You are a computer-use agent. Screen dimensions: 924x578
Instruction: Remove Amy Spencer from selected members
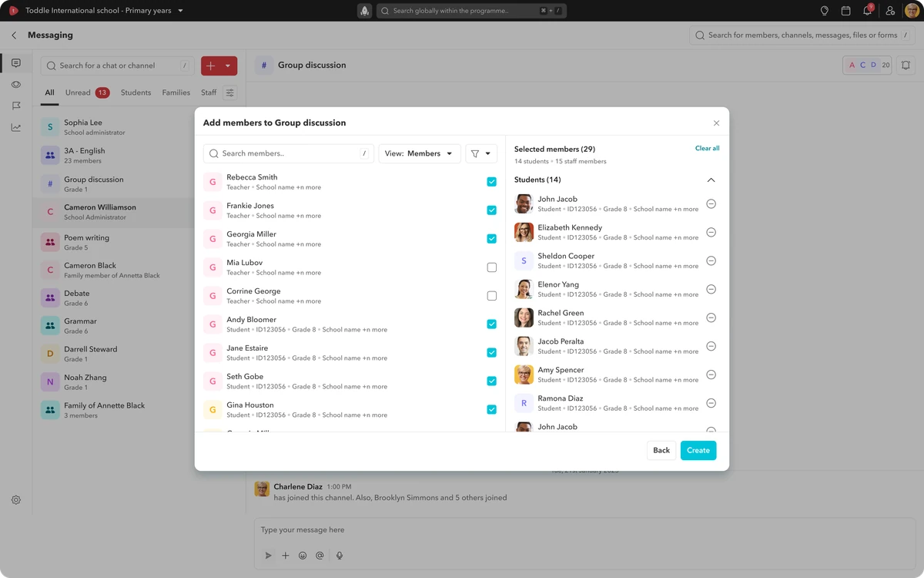pyautogui.click(x=711, y=375)
